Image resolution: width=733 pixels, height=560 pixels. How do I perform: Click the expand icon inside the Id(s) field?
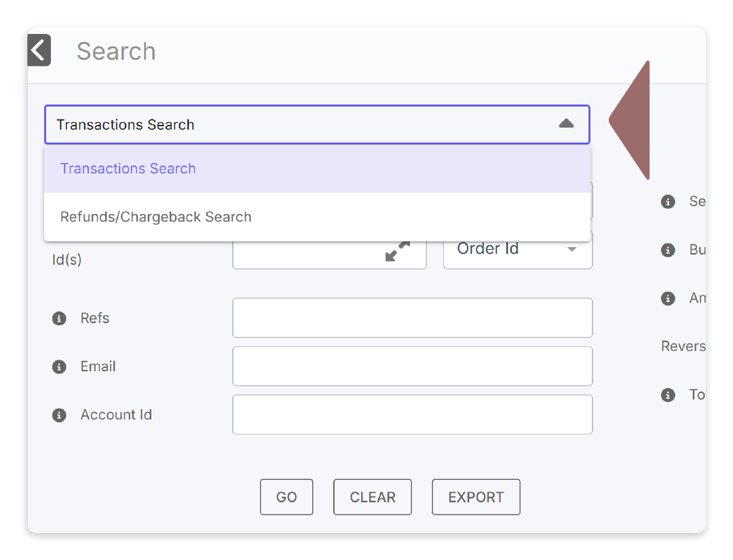coord(399,251)
